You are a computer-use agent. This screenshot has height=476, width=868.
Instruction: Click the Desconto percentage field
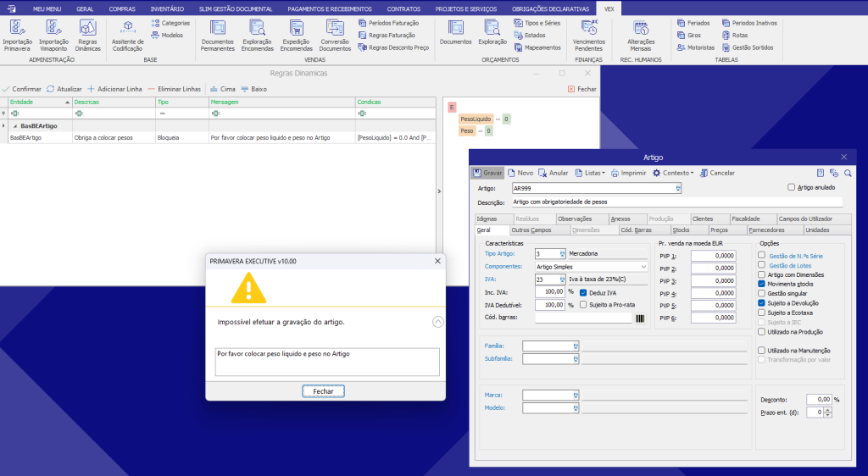[820, 399]
